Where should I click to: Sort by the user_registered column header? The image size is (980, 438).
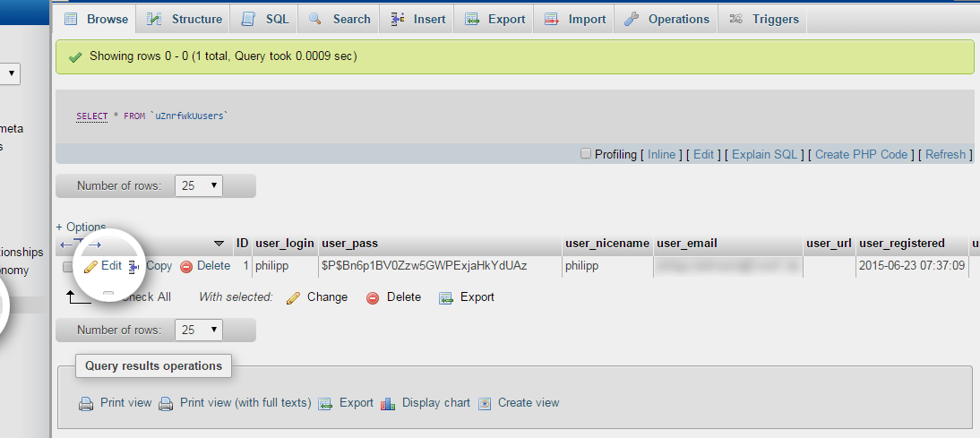[902, 244]
